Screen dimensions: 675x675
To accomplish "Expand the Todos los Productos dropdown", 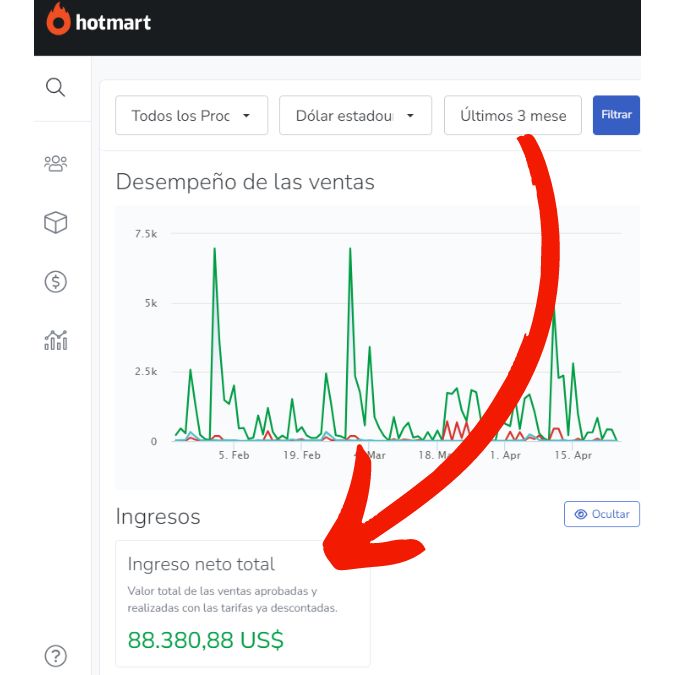I will pyautogui.click(x=191, y=115).
